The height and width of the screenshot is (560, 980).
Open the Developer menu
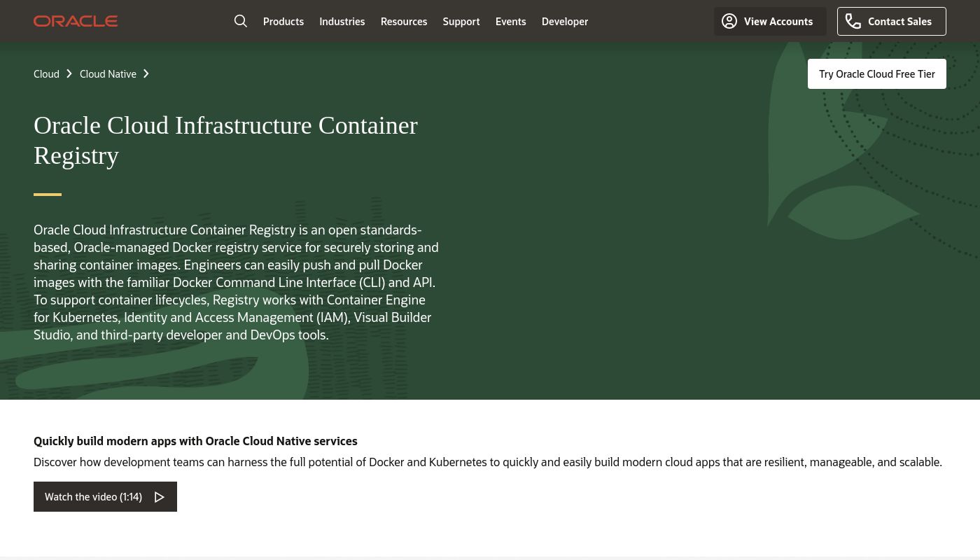tap(565, 22)
